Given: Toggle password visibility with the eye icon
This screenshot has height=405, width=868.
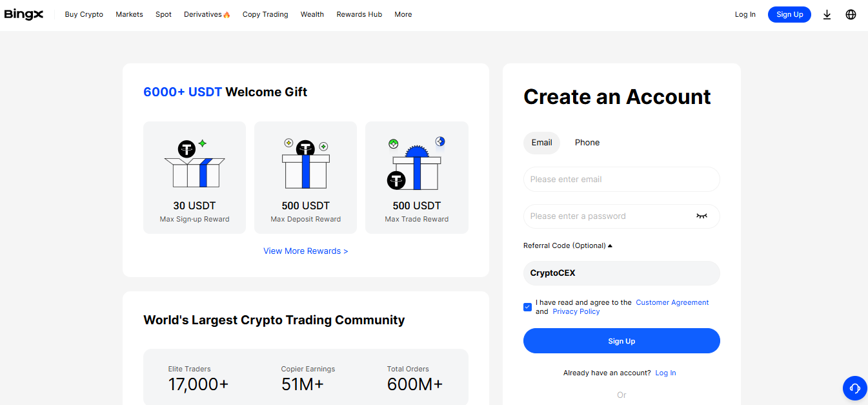Looking at the screenshot, I should (x=701, y=216).
